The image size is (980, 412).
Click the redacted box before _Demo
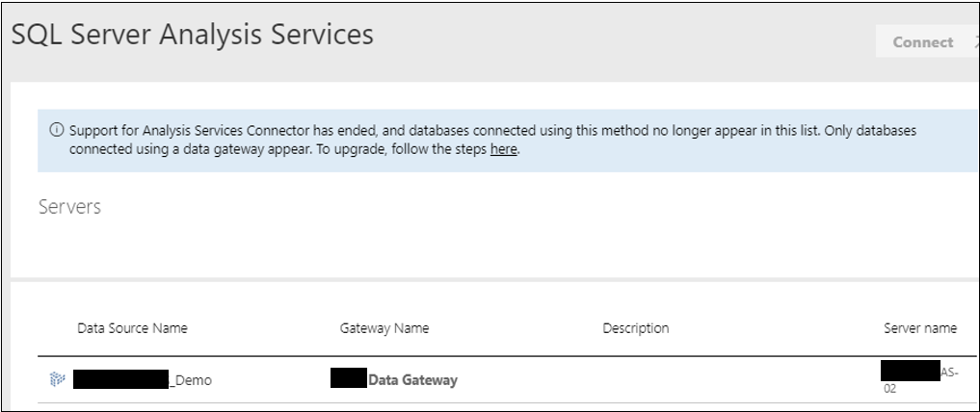click(121, 379)
